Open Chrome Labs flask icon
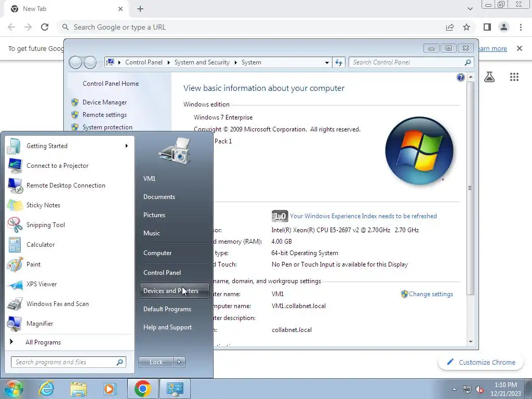The width and height of the screenshot is (532, 399). pyautogui.click(x=489, y=77)
